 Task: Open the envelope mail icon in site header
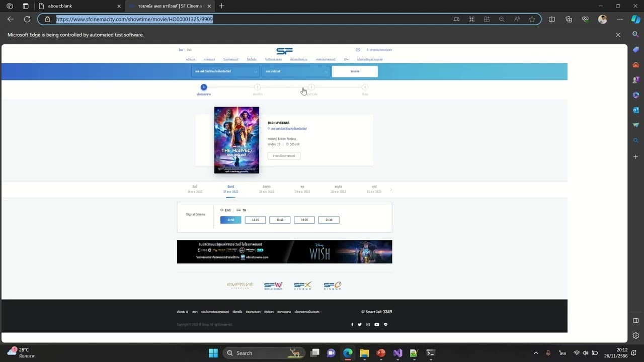358,50
